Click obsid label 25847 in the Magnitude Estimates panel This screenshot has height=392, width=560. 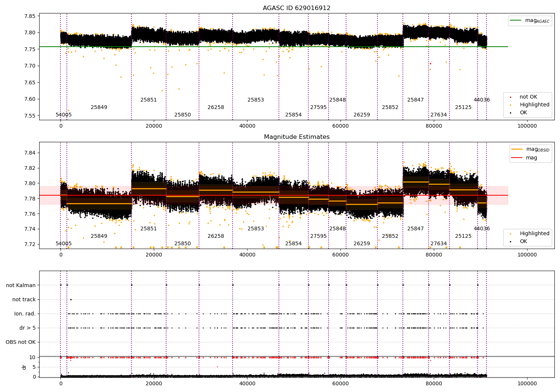tap(416, 229)
